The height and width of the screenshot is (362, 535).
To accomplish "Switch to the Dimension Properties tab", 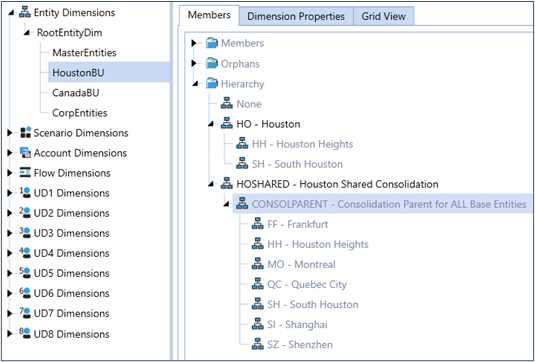I will click(296, 16).
